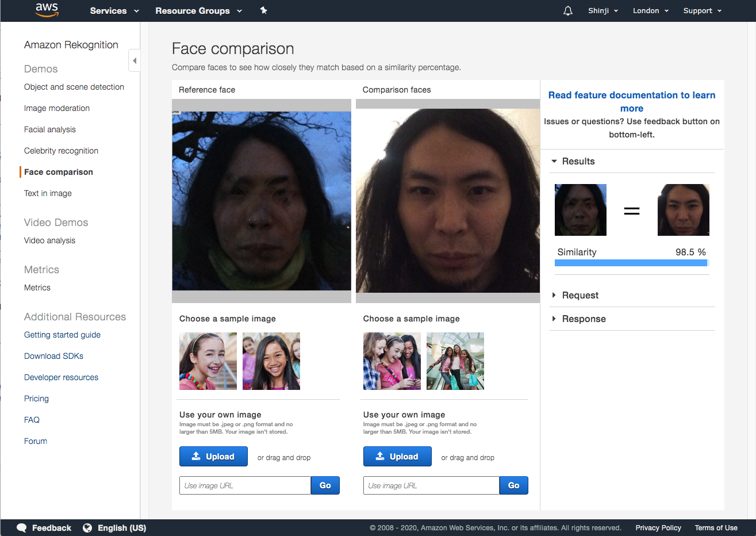The image size is (756, 536).
Task: Open the FAQ link
Action: pyautogui.click(x=32, y=420)
